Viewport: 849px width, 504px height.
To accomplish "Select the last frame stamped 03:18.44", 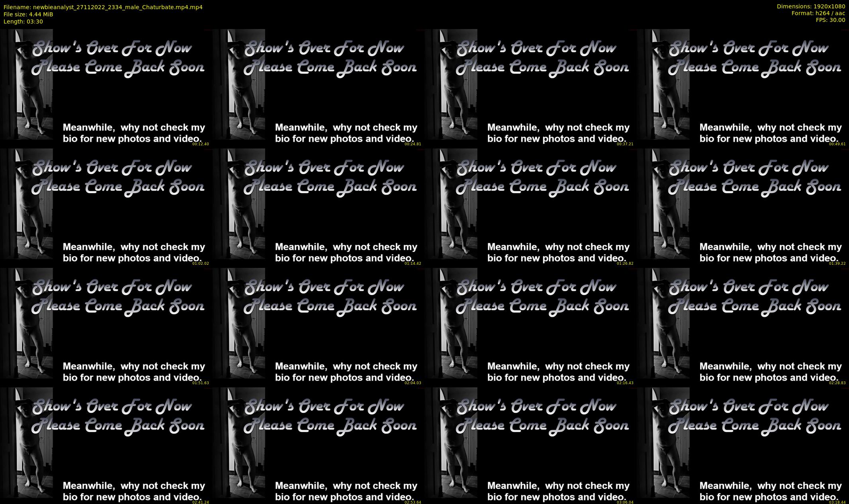I will (x=742, y=446).
